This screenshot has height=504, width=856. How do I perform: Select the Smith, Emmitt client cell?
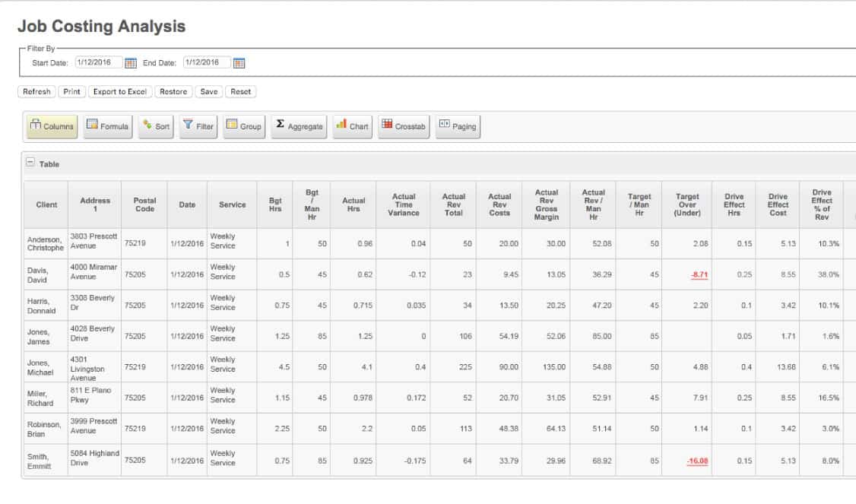click(x=46, y=461)
